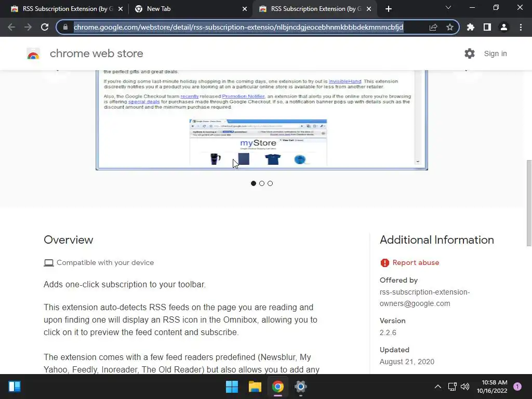Click the Chrome Web Store rainbow logo
The width and height of the screenshot is (532, 399).
coord(33,54)
